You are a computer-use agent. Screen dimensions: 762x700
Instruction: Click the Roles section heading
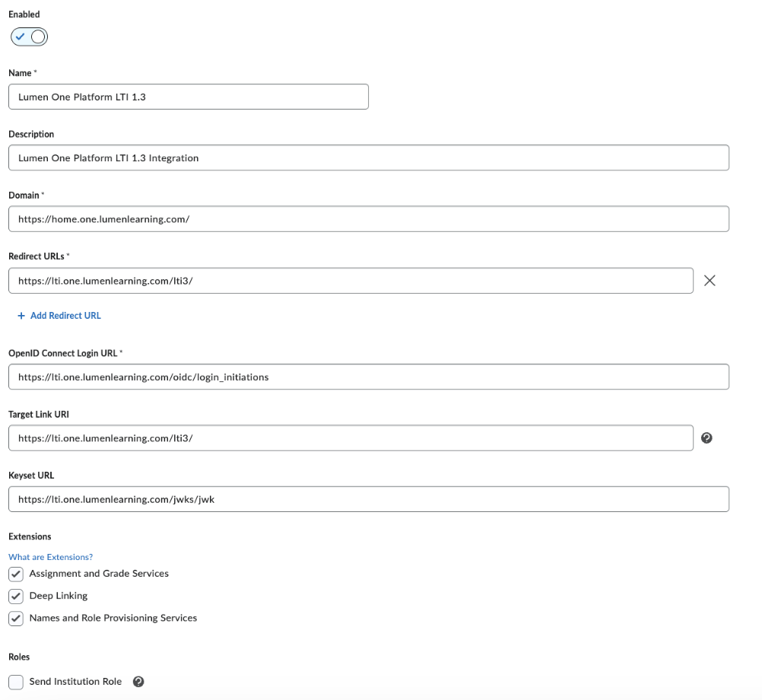coord(18,657)
